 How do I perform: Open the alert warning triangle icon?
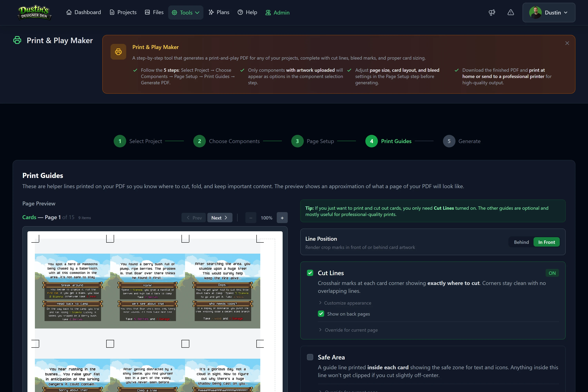point(511,13)
